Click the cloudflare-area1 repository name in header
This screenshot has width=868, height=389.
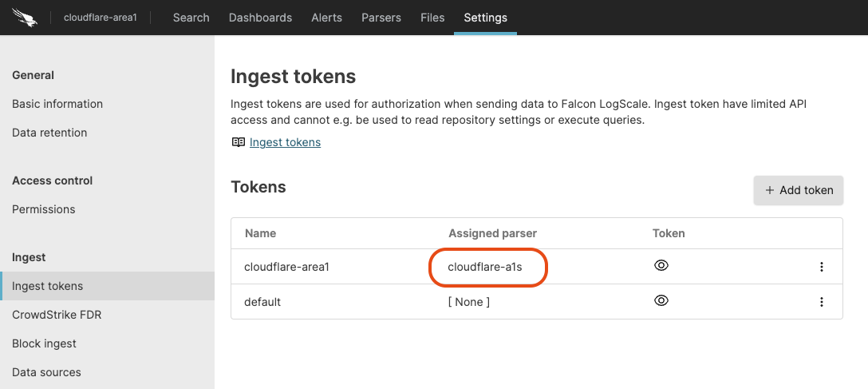coord(101,18)
